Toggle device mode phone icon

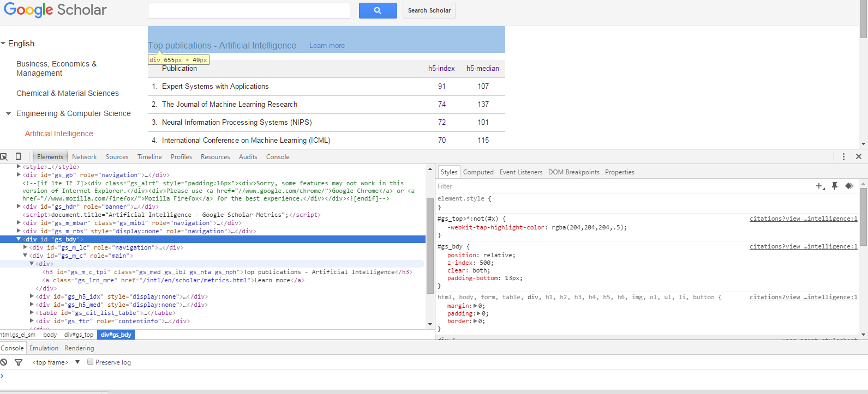click(18, 156)
